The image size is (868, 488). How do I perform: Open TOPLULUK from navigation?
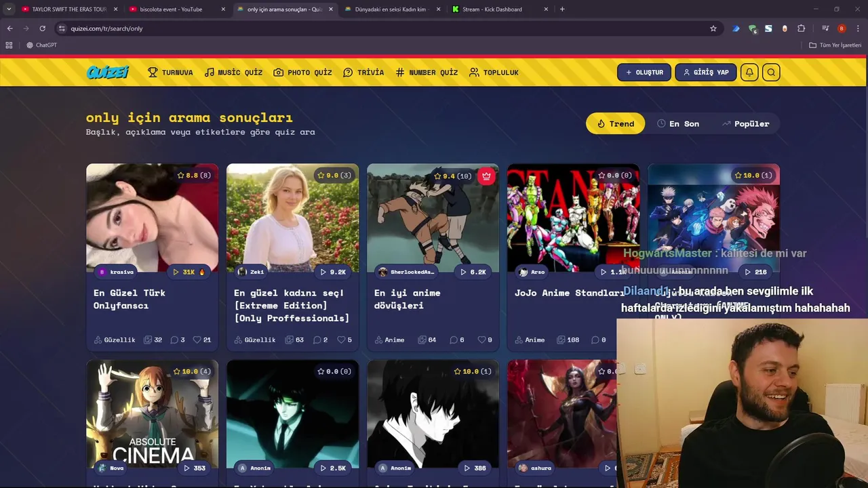(x=494, y=73)
